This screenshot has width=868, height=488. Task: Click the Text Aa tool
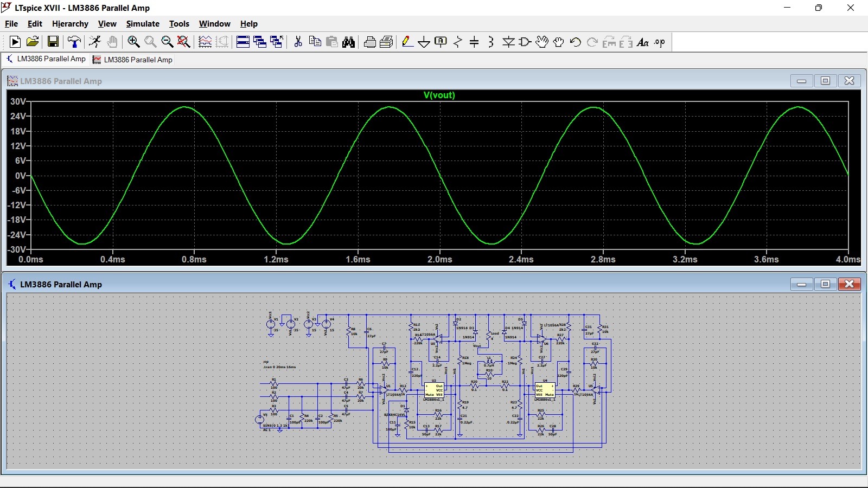click(643, 42)
